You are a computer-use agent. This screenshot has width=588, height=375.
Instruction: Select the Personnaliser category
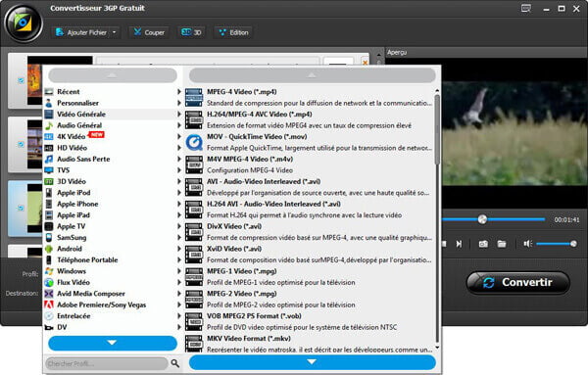click(x=113, y=103)
